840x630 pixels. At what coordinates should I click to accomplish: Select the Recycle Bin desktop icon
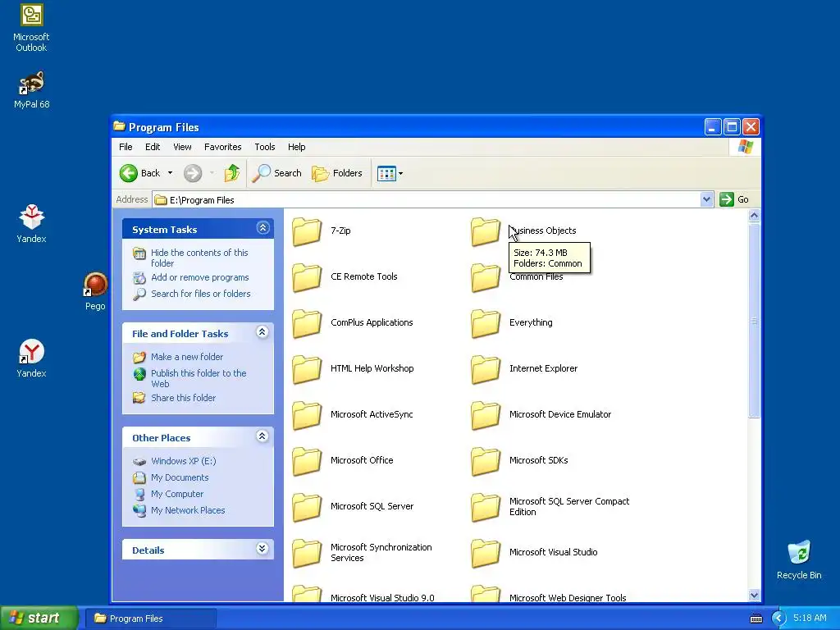799,559
